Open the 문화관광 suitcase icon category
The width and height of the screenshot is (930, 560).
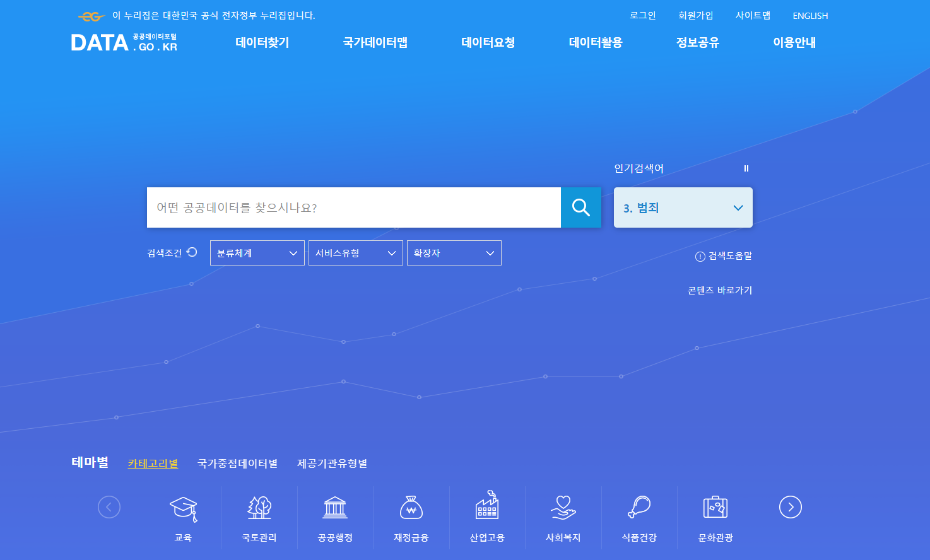tap(715, 508)
